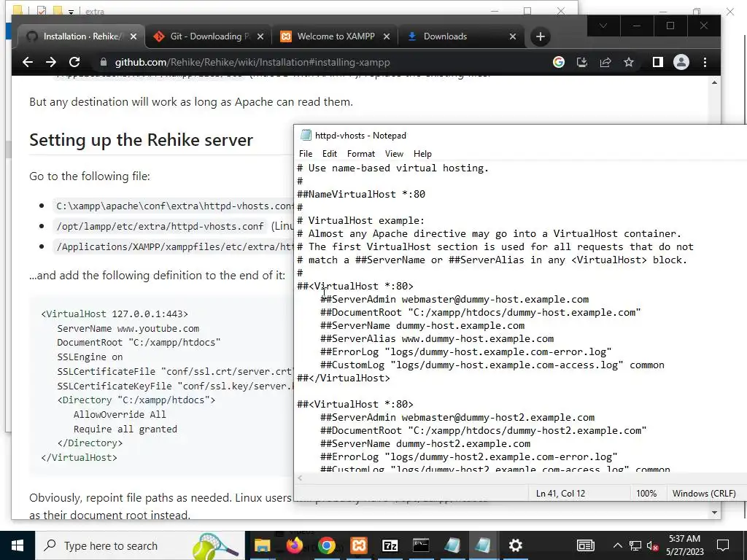
Task: Close the Welcome to XAMPP tab
Action: [x=387, y=36]
